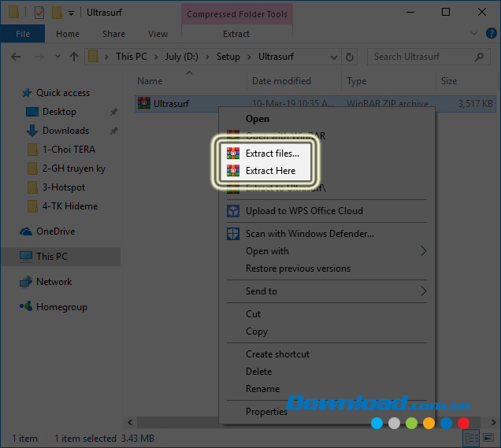Open the Extract ribbon tab
The height and width of the screenshot is (448, 501).
click(236, 34)
